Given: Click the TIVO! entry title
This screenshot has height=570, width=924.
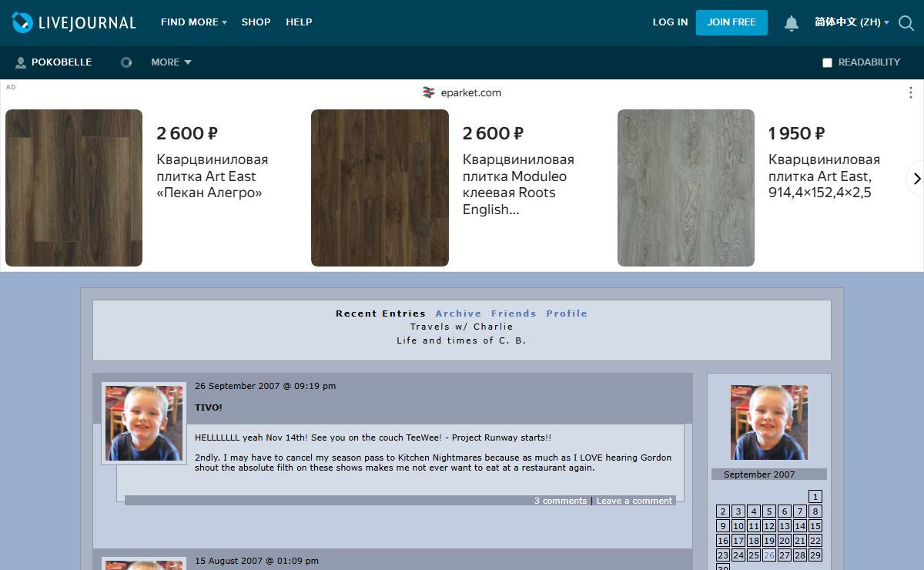Looking at the screenshot, I should pyautogui.click(x=209, y=407).
